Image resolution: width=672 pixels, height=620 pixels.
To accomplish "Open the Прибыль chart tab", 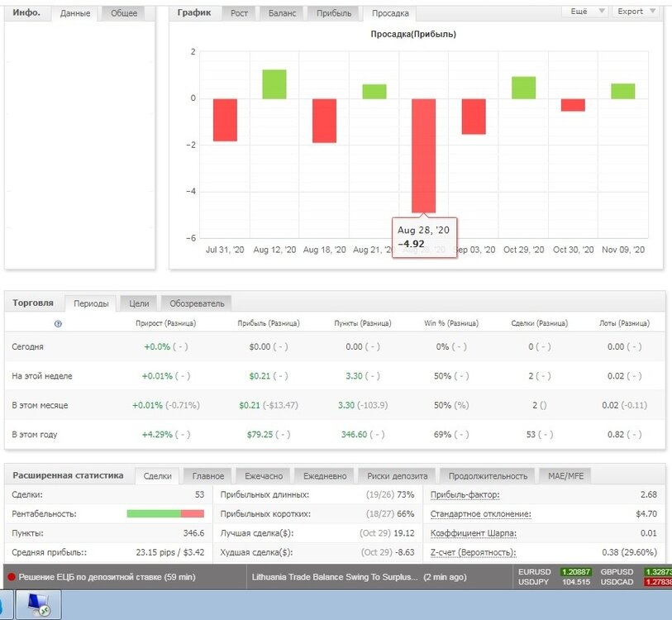I will coord(333,13).
